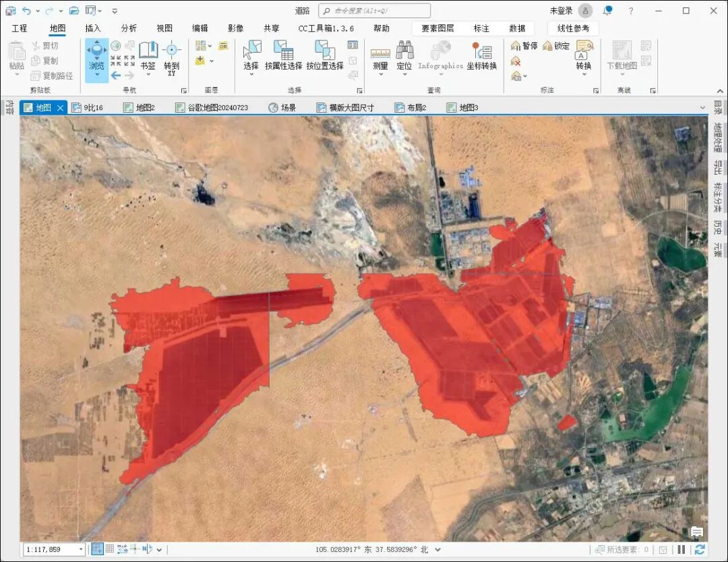Toggle 锁定 lock labels

(x=556, y=46)
